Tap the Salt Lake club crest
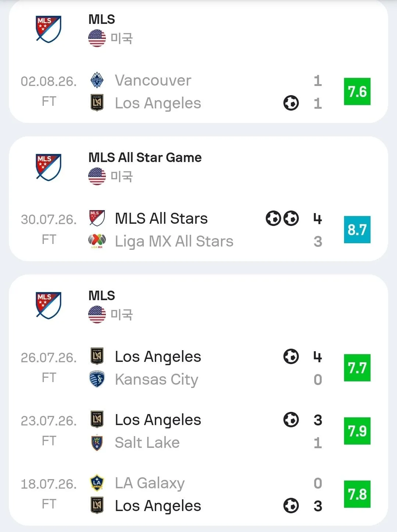Screen dimensions: 397x532 click(x=97, y=442)
